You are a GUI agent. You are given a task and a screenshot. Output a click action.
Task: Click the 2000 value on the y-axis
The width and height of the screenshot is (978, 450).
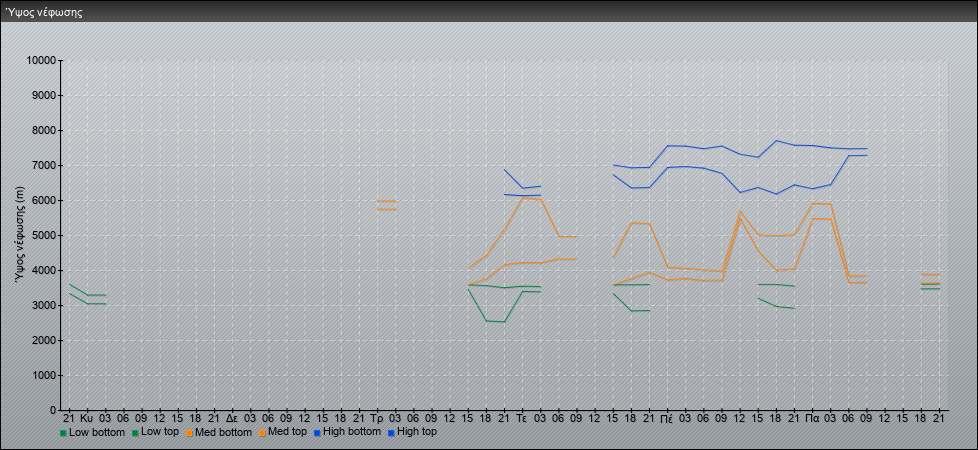(44, 340)
